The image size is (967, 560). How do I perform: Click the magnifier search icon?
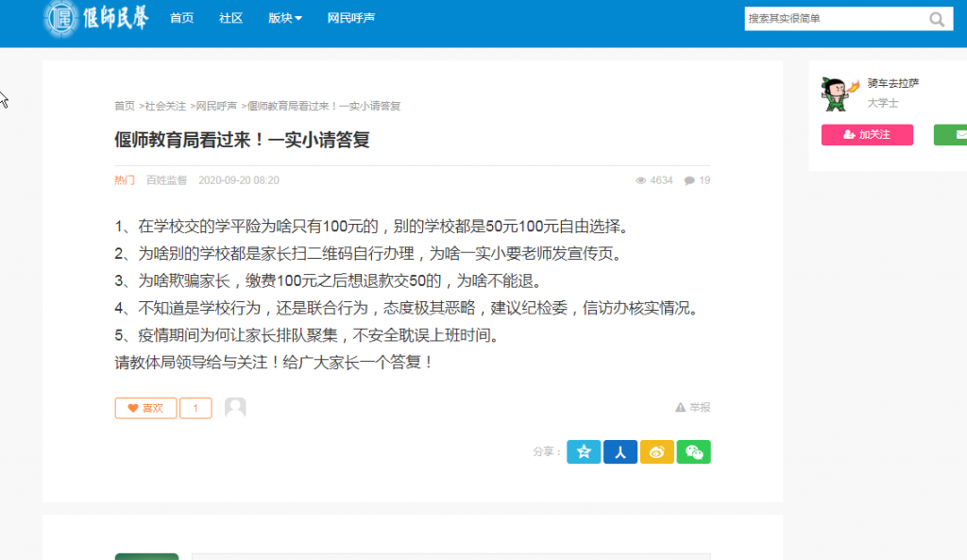tap(937, 19)
